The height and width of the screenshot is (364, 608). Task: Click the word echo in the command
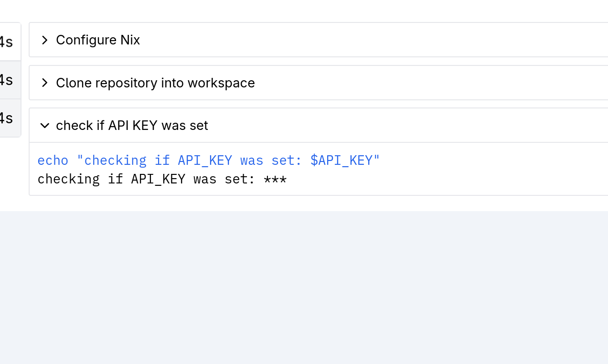53,160
